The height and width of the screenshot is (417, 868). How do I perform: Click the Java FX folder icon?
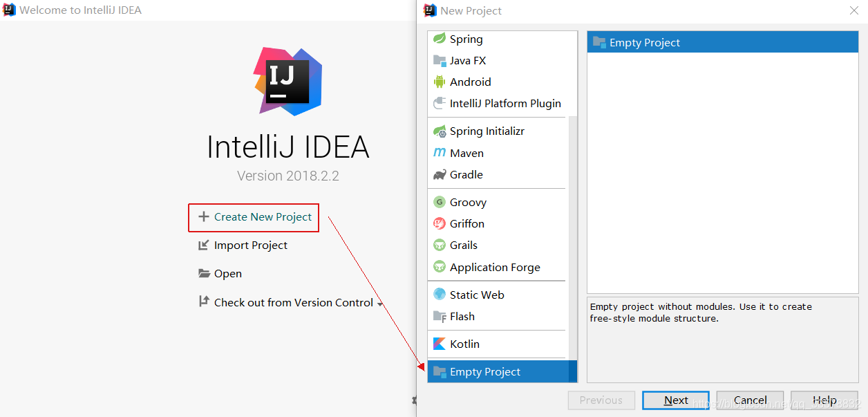pyautogui.click(x=440, y=60)
